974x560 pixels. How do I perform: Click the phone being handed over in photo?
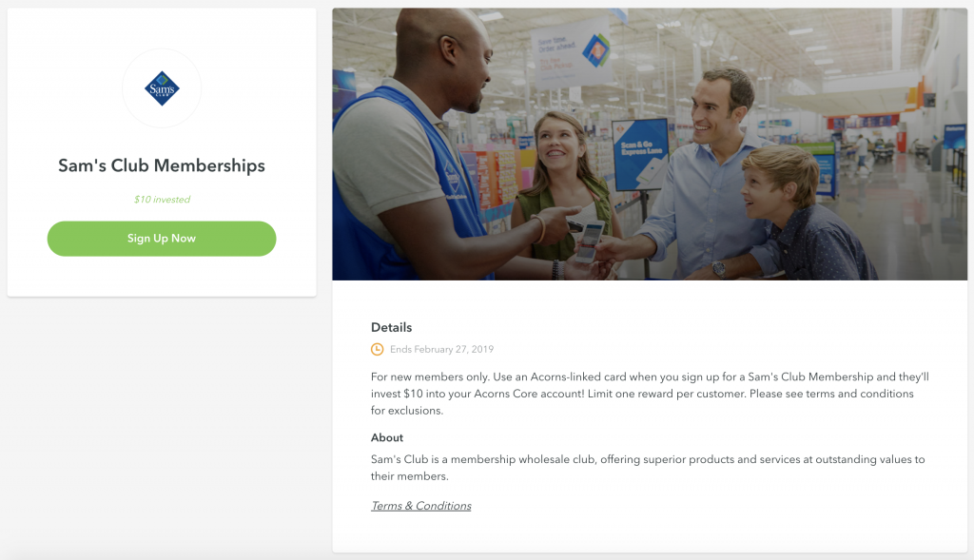[588, 240]
